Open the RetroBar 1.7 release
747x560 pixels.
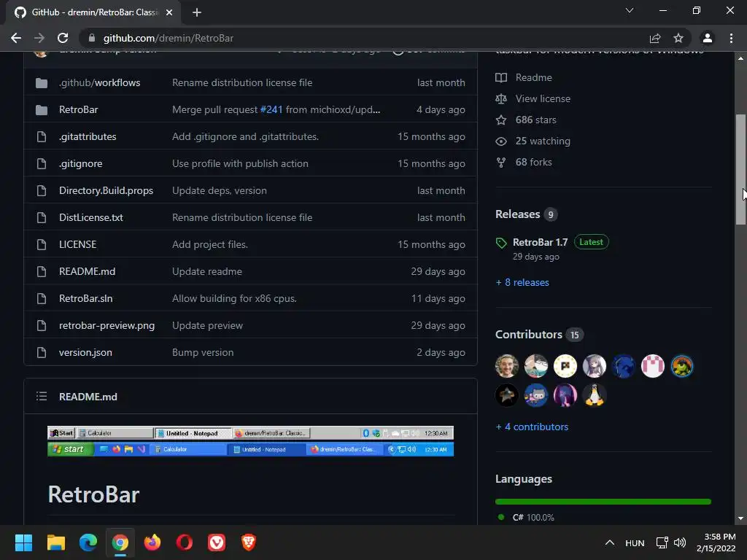(541, 242)
